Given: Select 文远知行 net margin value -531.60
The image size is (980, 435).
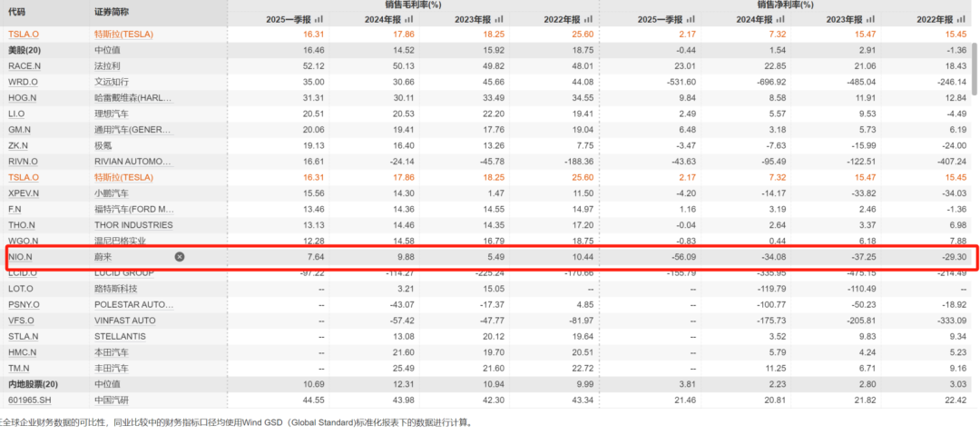Looking at the screenshot, I should pyautogui.click(x=681, y=82).
